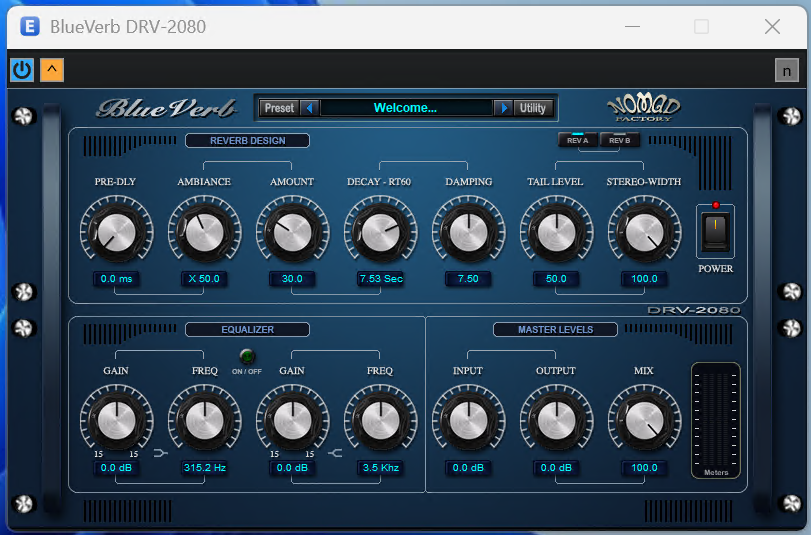Click the INPUT level knob
This screenshot has width=811, height=535.
point(469,421)
